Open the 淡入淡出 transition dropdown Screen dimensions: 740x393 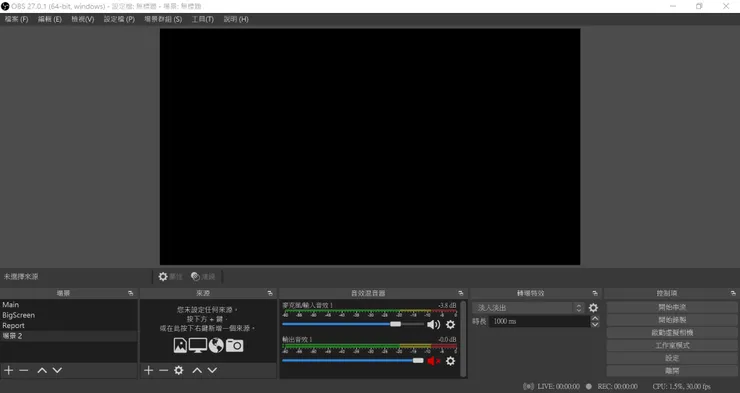[x=529, y=308]
